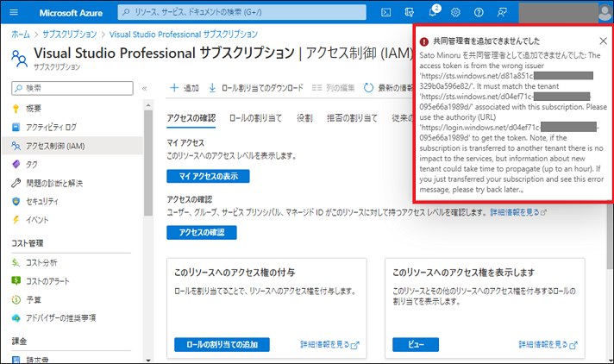Screen dimensions: 614x364
Task: Open セキュリティ in the sidebar
Action: click(x=42, y=201)
